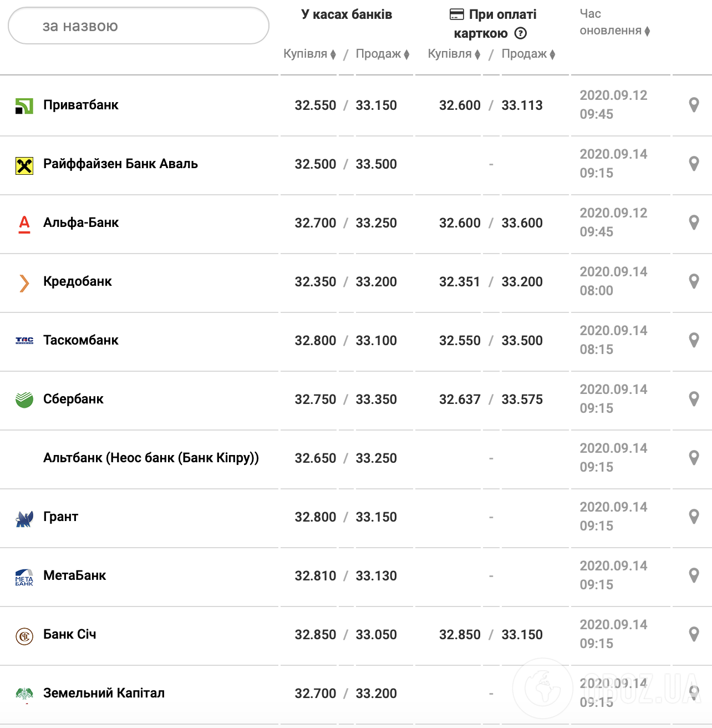Screen dimensions: 712x728
Task: Open map pin for Приватбанк
Action: tap(694, 105)
